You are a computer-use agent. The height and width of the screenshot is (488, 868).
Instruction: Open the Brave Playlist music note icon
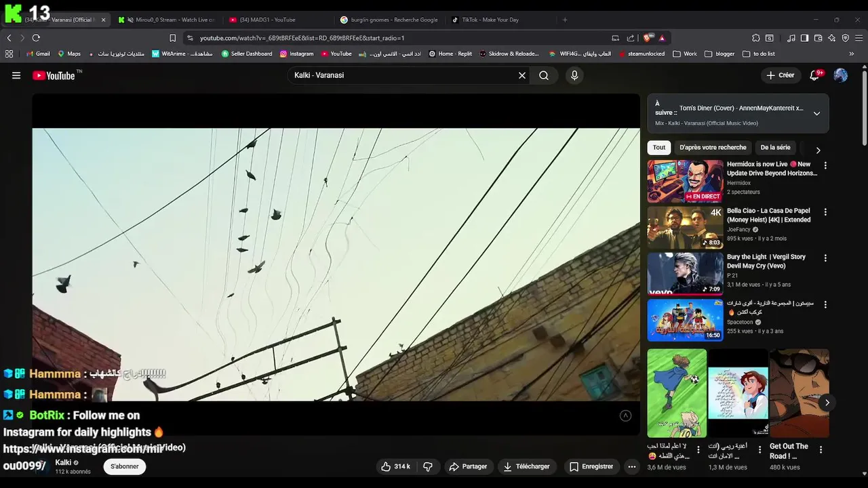coord(791,38)
